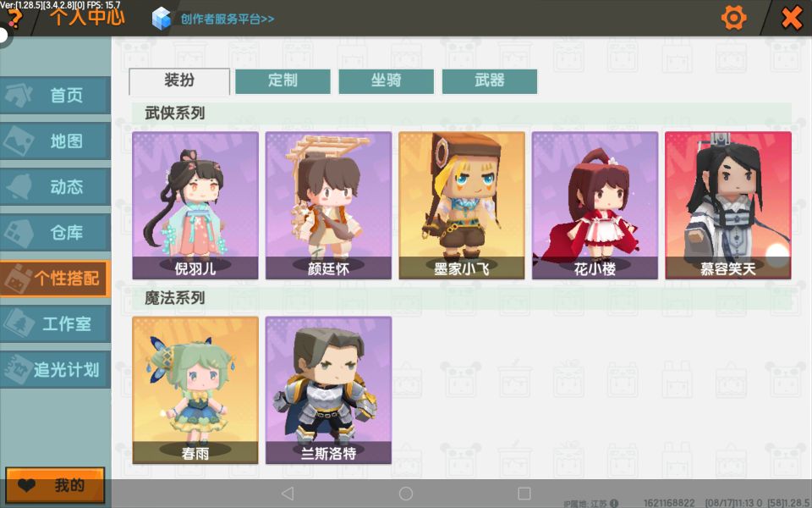Open settings with the orange gear icon
The height and width of the screenshot is (508, 812).
tap(733, 18)
